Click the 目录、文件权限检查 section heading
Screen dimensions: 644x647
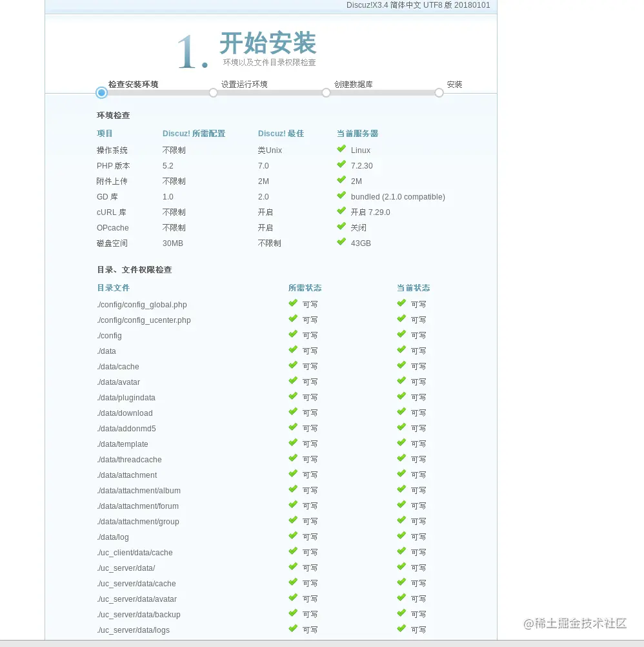[134, 270]
